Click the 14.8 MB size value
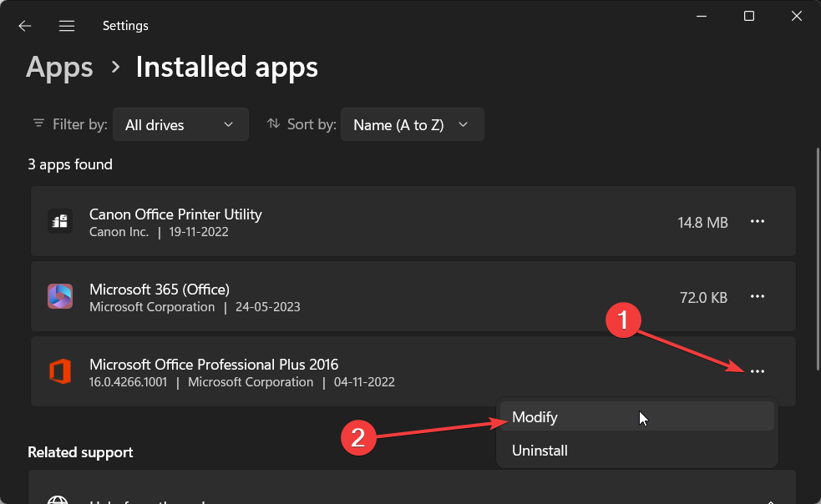This screenshot has width=821, height=504. (702, 223)
